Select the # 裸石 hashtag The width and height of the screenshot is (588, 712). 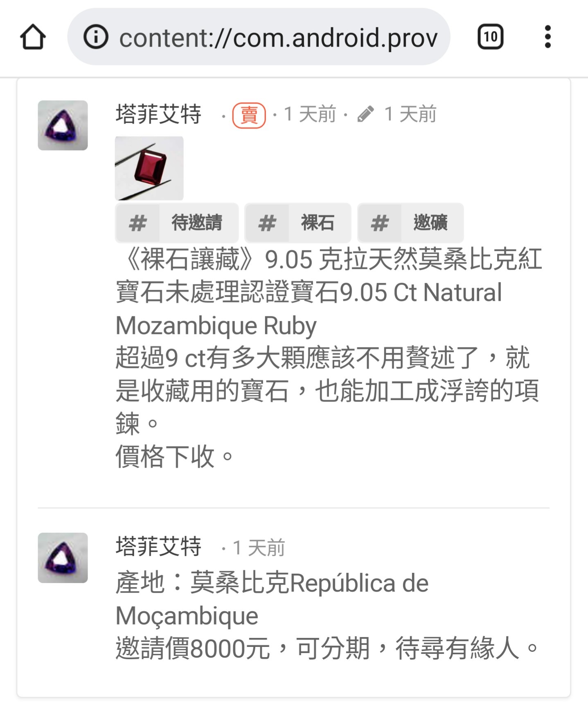(x=298, y=223)
